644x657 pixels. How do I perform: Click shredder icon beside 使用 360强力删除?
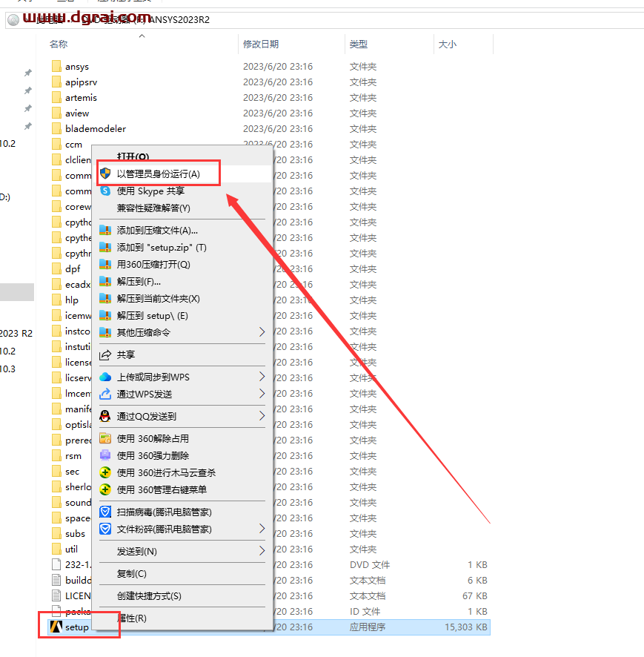coord(105,455)
